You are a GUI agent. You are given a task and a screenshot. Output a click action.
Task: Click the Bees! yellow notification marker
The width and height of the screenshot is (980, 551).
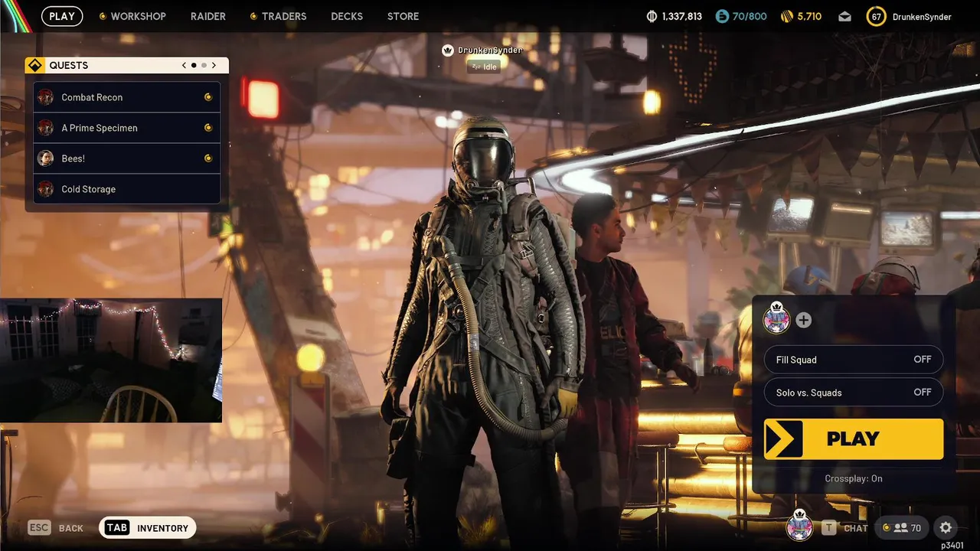[x=207, y=158]
